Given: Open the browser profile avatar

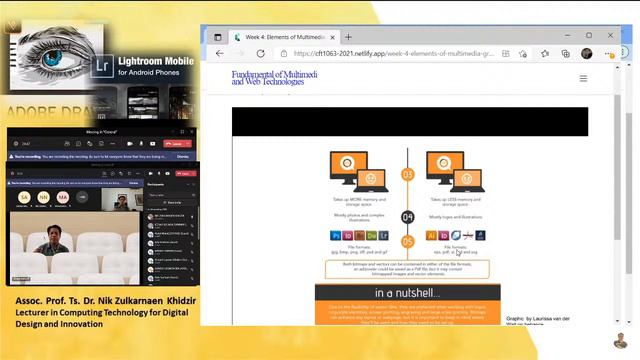Looking at the screenshot, I should point(587,53).
